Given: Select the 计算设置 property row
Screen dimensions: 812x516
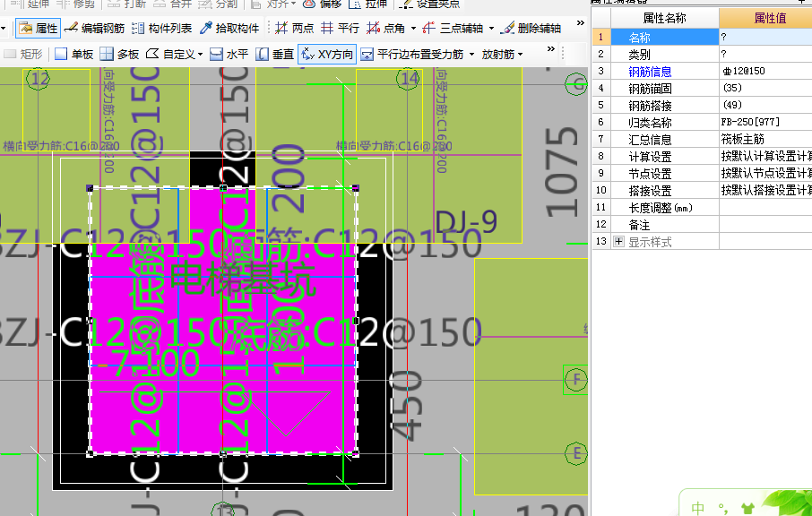Looking at the screenshot, I should tap(665, 157).
